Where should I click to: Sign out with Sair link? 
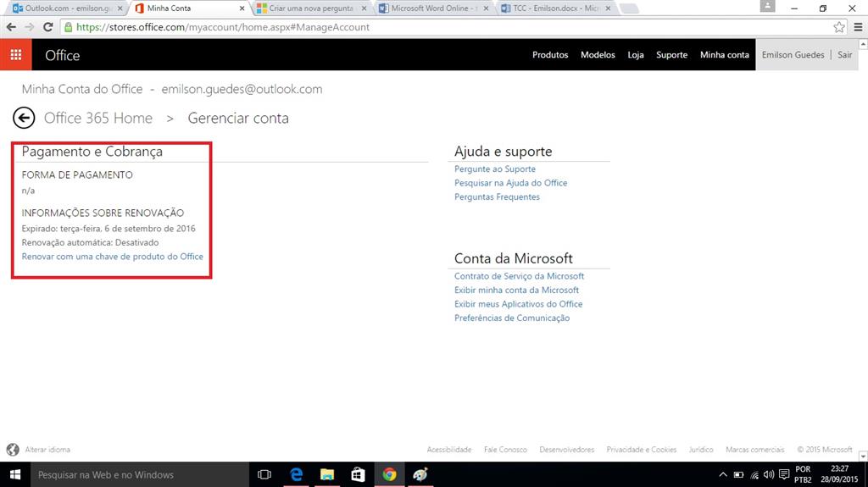point(845,55)
